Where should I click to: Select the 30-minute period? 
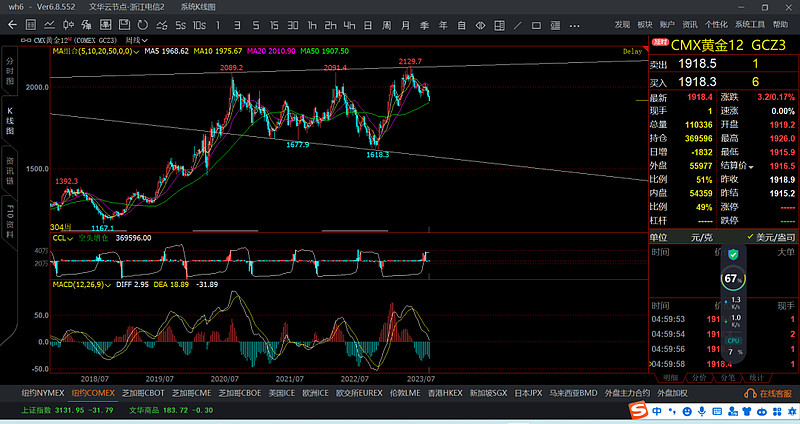pos(293,25)
